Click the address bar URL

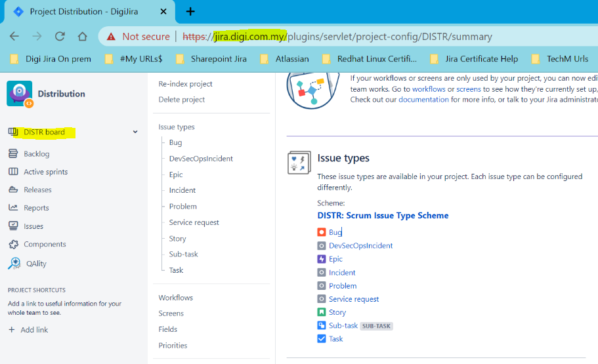pos(337,37)
